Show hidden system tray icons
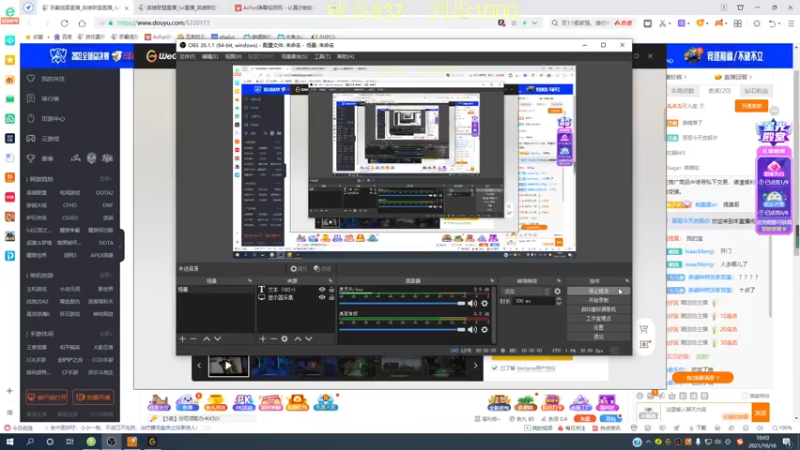800x450 pixels. (648, 442)
